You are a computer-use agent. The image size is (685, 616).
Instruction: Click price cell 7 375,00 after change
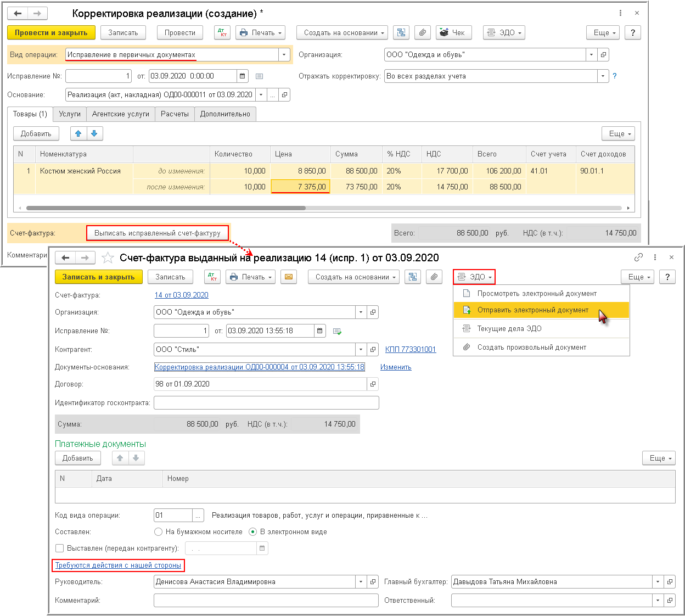pos(300,187)
